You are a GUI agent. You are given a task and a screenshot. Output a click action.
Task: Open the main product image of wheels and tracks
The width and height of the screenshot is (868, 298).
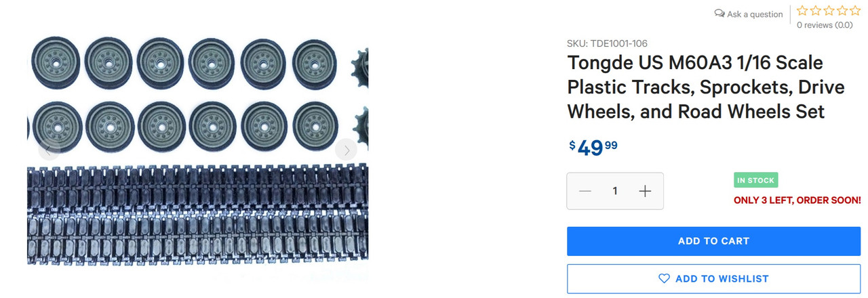(197, 149)
